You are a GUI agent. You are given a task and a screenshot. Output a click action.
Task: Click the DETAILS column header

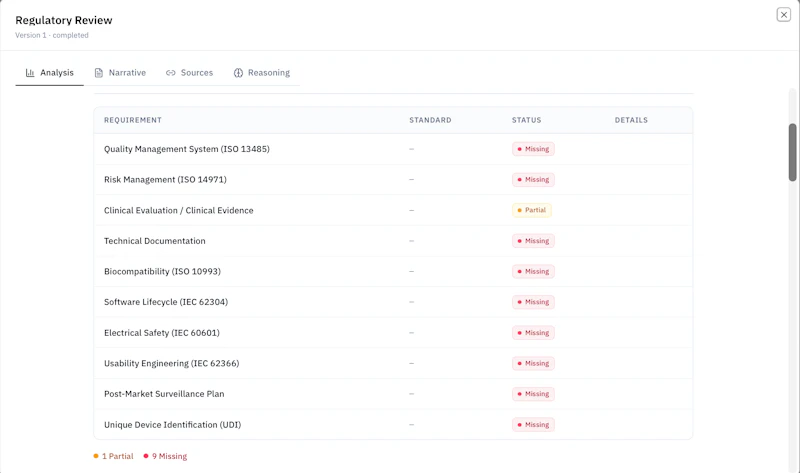point(631,120)
